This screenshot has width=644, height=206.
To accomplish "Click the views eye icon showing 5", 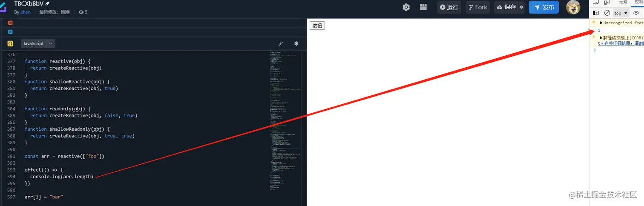I will pyautogui.click(x=81, y=12).
